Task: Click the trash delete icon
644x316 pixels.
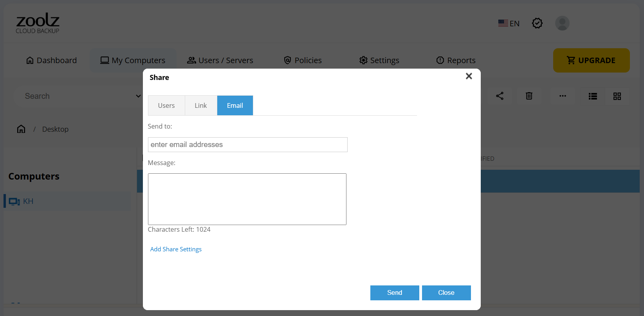Action: pyautogui.click(x=529, y=96)
